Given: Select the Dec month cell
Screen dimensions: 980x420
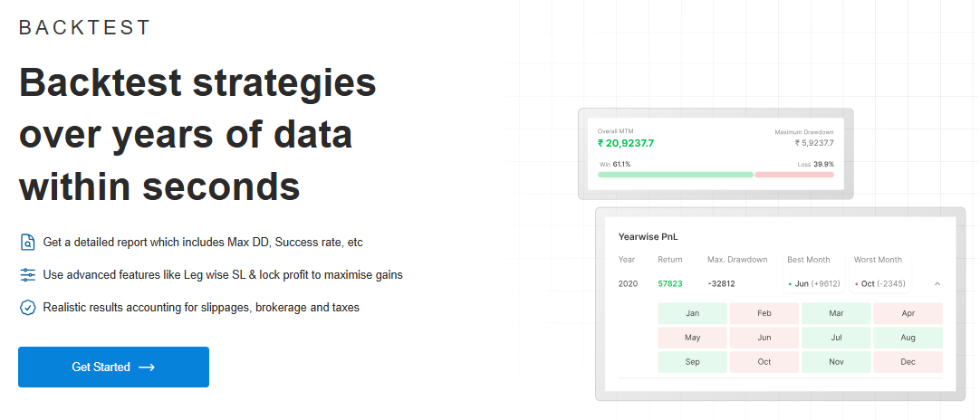Looking at the screenshot, I should click(x=908, y=362).
